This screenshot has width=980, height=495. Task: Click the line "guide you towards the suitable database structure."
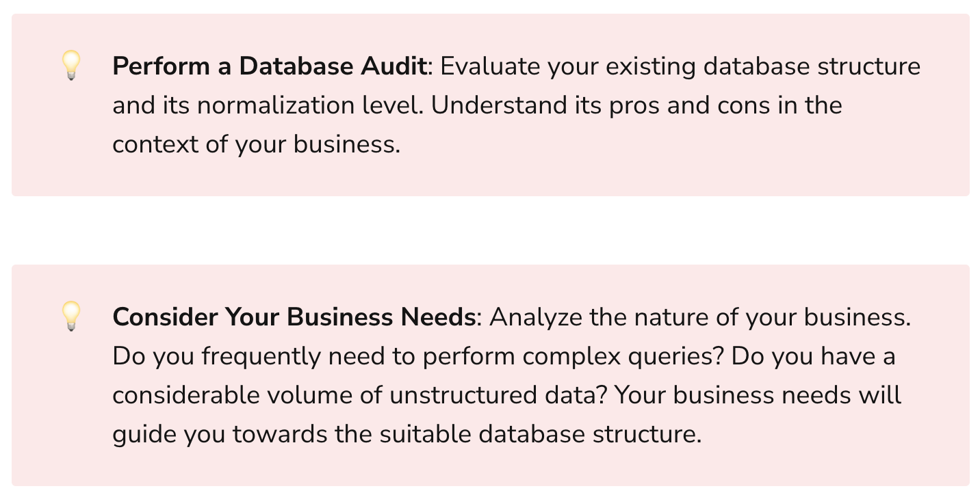click(407, 435)
